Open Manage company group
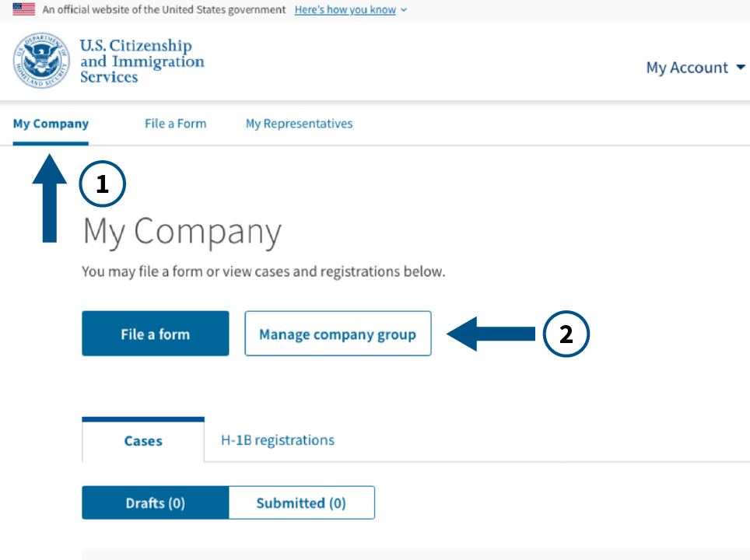 tap(338, 333)
